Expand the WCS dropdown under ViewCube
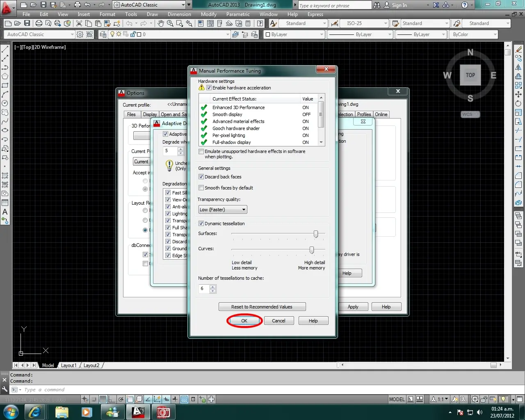 point(470,114)
